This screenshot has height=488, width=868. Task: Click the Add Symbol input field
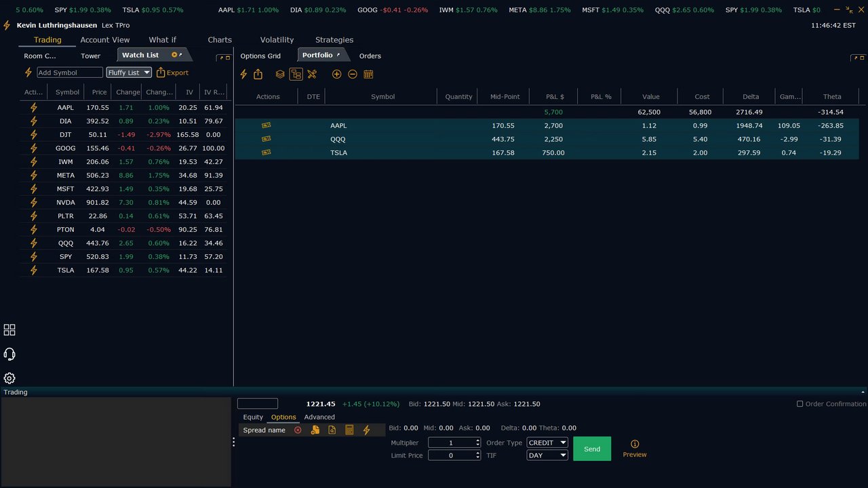[x=70, y=73]
